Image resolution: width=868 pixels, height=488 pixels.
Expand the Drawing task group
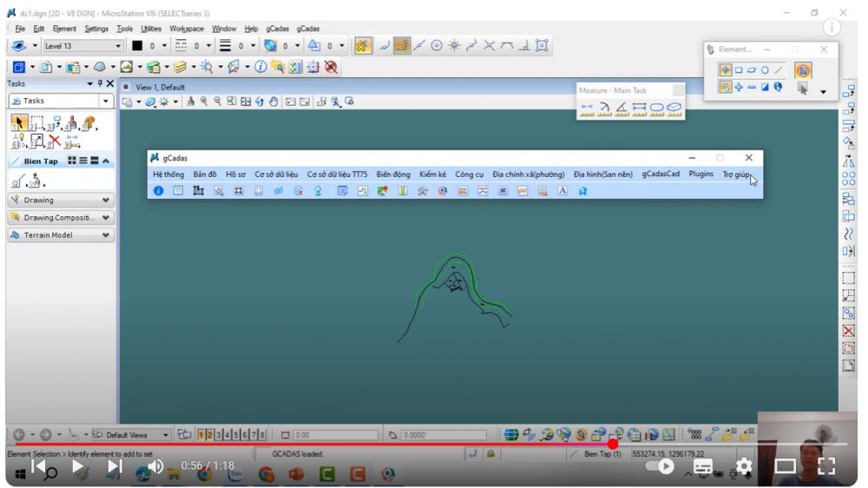click(x=106, y=200)
